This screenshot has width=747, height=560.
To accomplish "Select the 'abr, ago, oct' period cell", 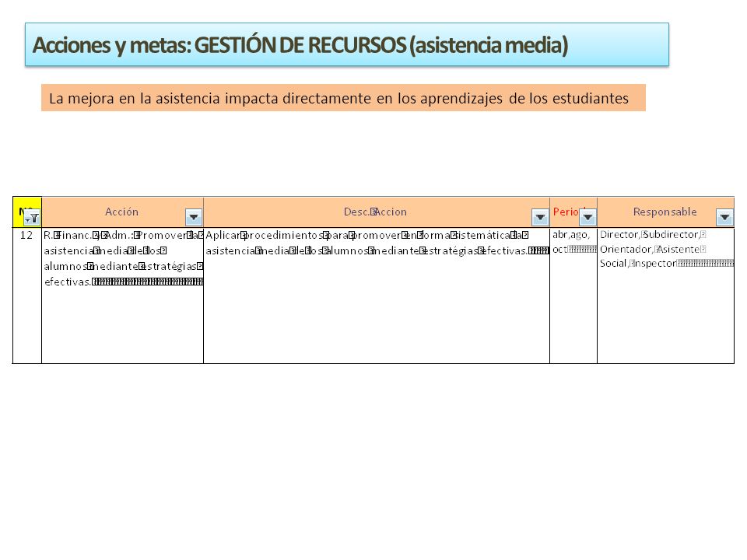I will pos(573,296).
